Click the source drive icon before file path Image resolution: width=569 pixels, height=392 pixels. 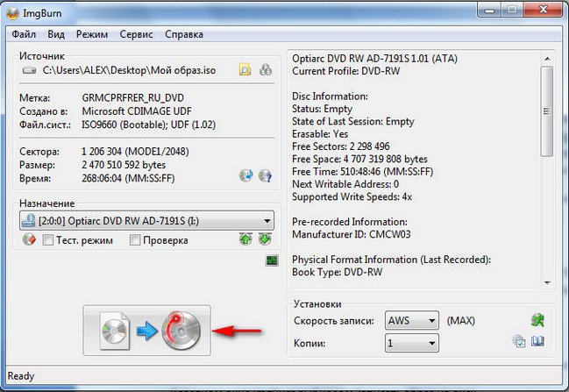coord(30,70)
